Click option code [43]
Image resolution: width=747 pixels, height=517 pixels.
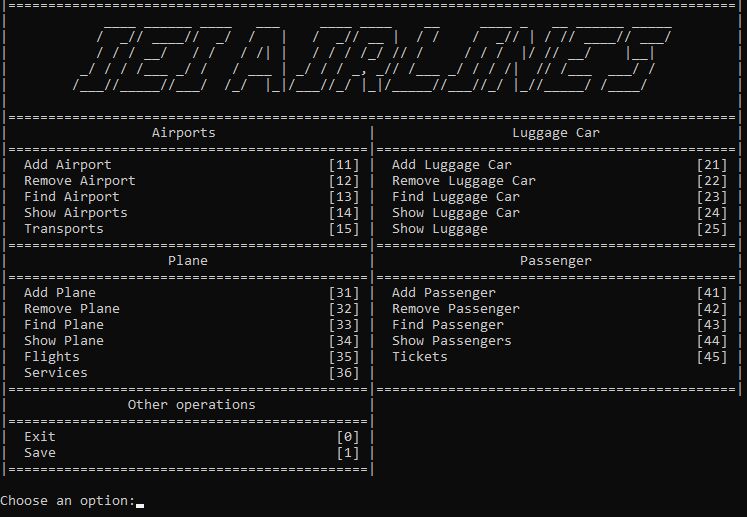[x=712, y=324]
